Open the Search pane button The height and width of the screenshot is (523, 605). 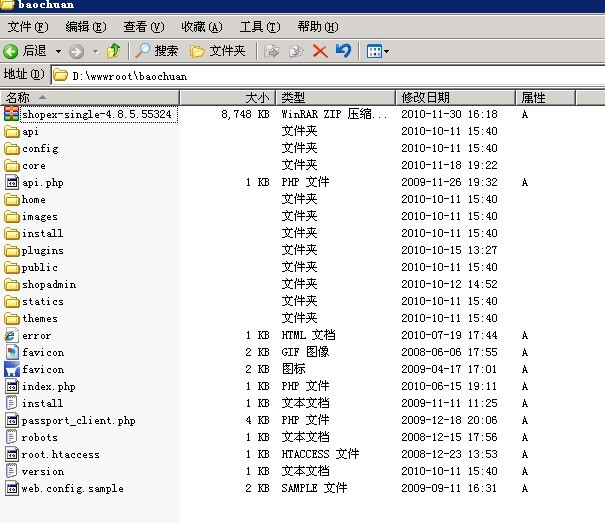(x=158, y=50)
